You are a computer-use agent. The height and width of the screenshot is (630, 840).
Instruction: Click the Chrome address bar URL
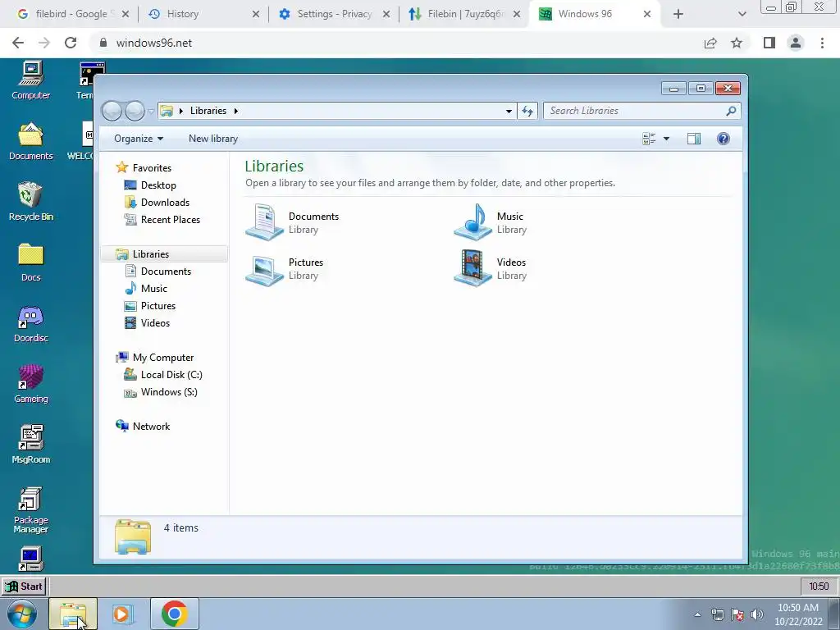(153, 43)
